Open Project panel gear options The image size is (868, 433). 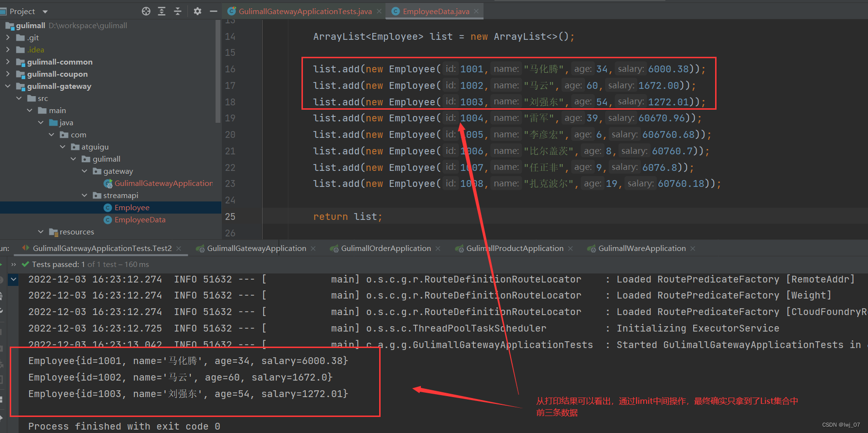click(197, 11)
